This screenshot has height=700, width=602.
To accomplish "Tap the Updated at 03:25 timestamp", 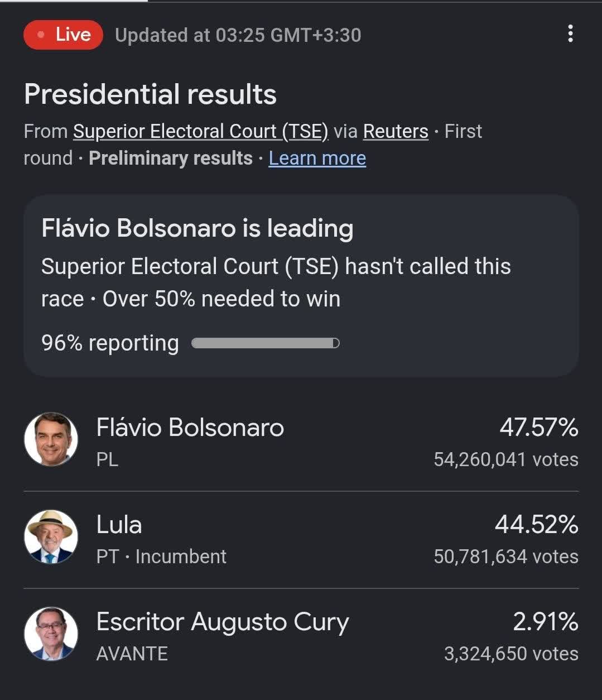I will click(238, 35).
